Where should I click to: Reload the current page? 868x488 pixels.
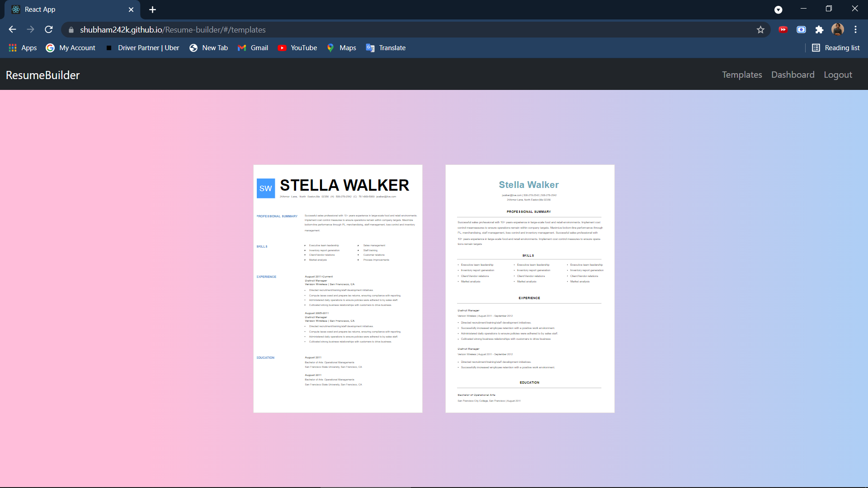(48, 29)
